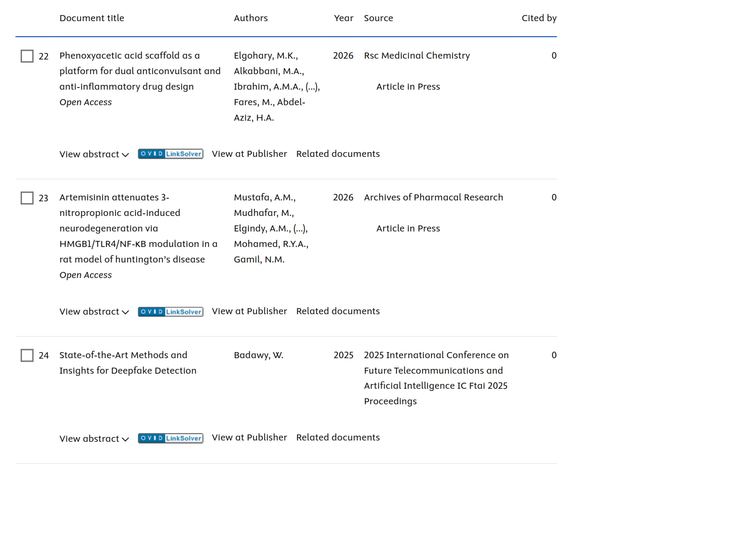Click author Badawy, W.
Viewport: 756px width, 534px height.
pos(259,355)
